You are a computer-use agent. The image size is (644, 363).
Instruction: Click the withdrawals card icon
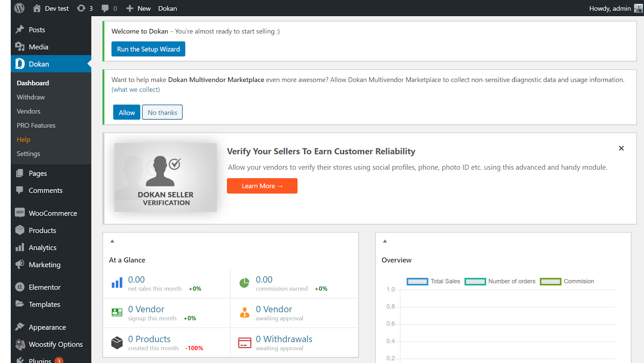[244, 342]
